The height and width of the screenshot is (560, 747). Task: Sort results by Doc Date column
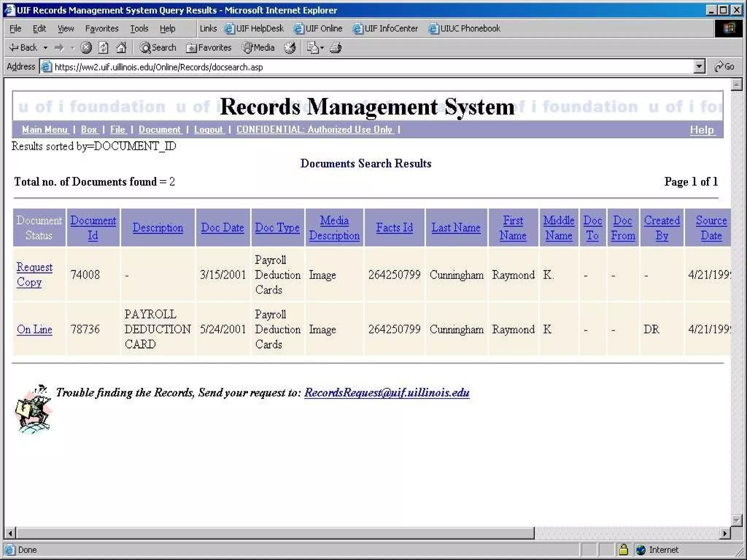[x=222, y=227]
